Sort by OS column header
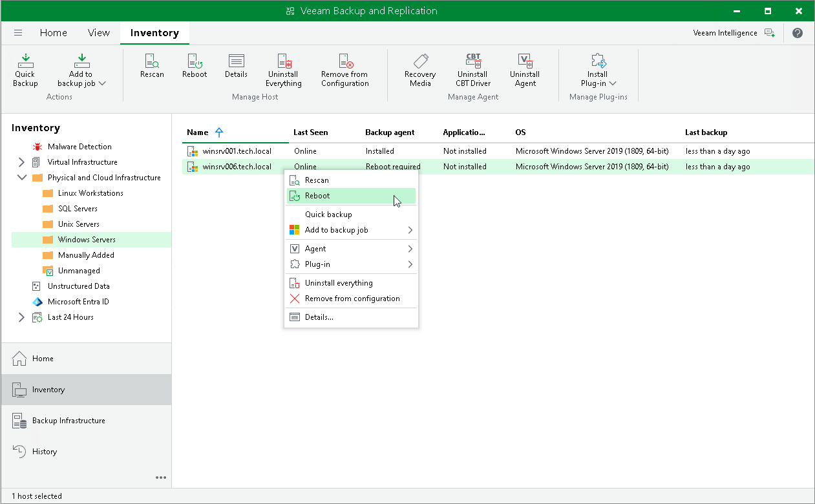 point(520,132)
